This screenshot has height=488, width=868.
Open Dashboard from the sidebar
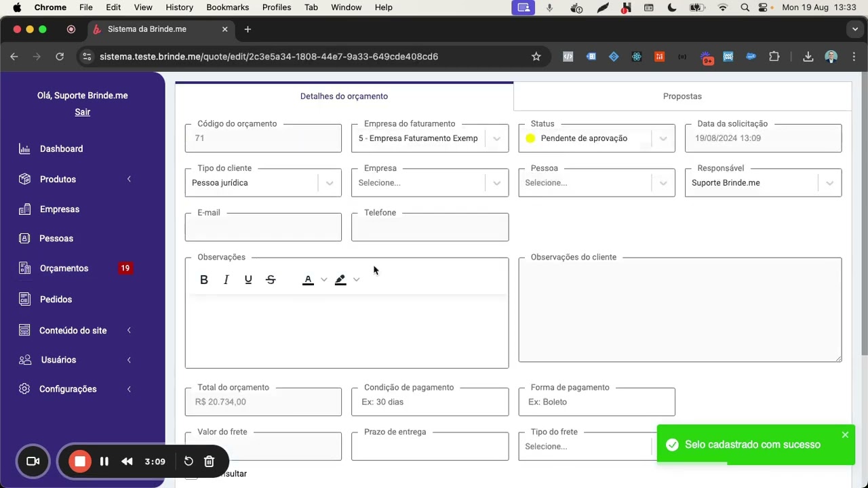click(61, 149)
